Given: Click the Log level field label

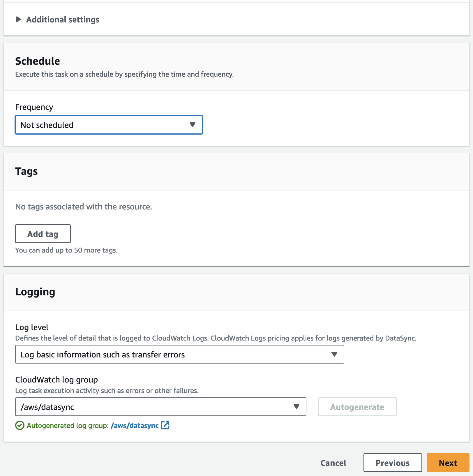Looking at the screenshot, I should (32, 327).
